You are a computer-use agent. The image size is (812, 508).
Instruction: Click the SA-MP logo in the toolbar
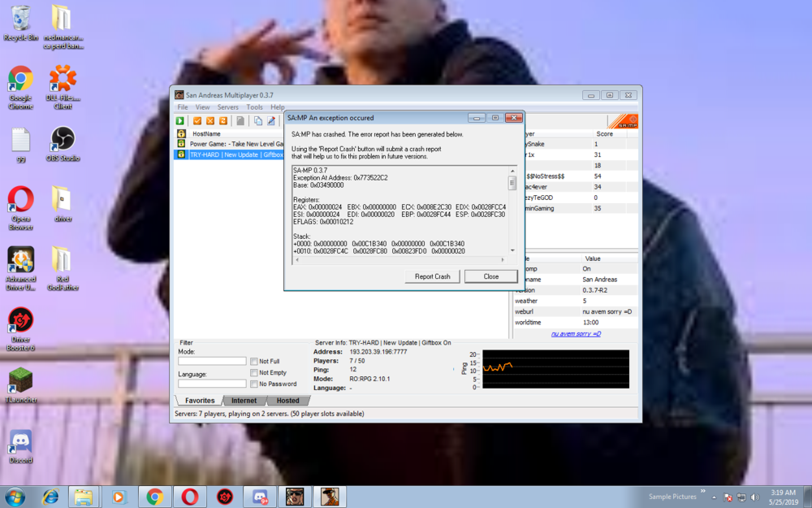click(623, 121)
